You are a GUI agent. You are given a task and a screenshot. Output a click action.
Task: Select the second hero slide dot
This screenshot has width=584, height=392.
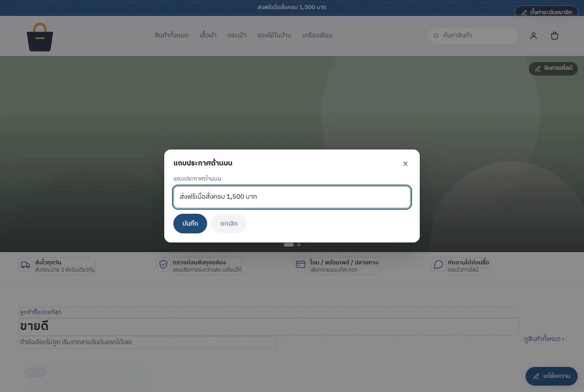[x=299, y=245]
